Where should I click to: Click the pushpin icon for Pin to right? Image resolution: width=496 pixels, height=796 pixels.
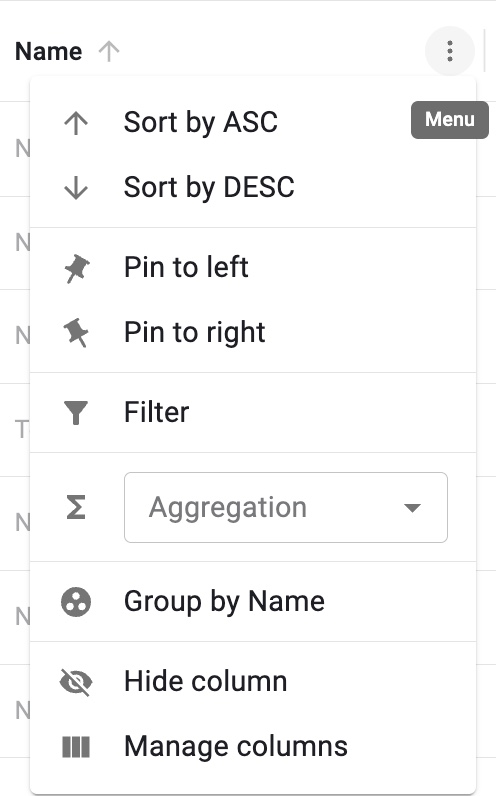pos(76,333)
